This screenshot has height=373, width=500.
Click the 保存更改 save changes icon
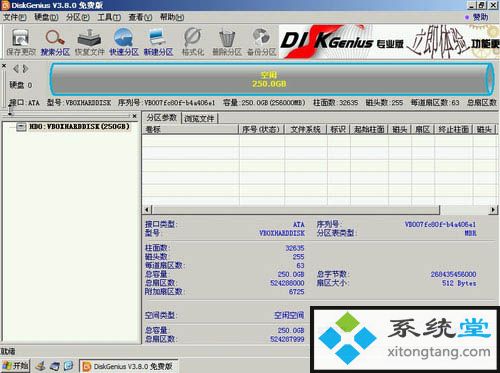point(21,42)
